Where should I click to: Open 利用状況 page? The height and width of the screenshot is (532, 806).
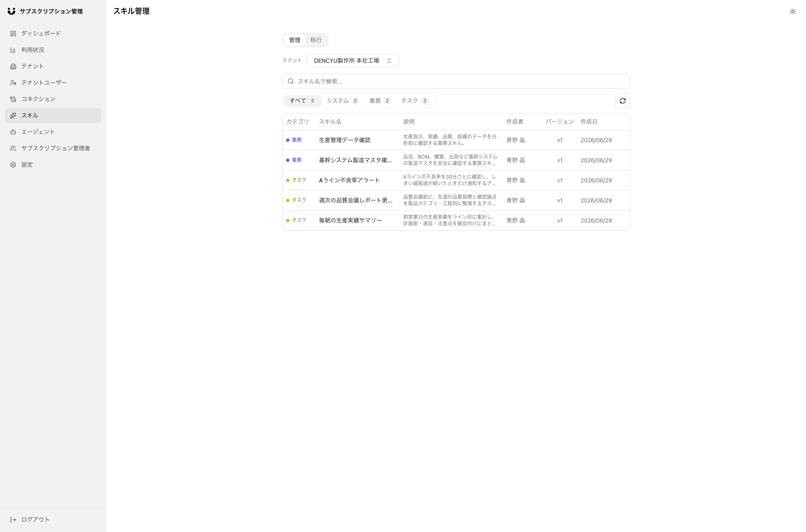coord(53,50)
